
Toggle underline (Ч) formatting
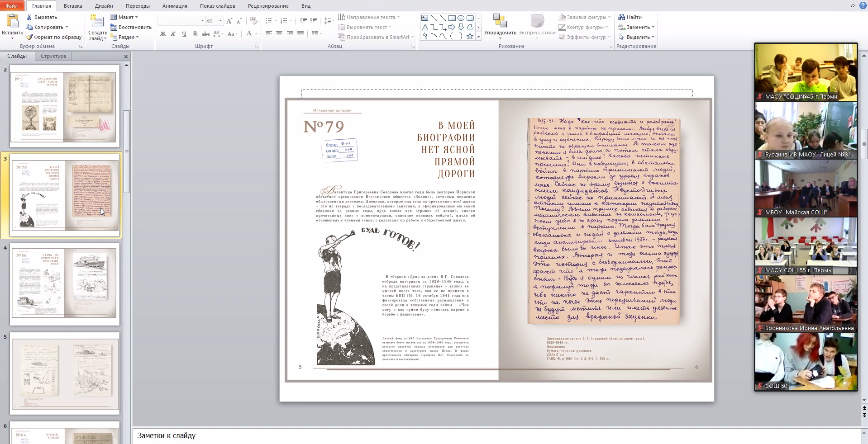pos(184,34)
